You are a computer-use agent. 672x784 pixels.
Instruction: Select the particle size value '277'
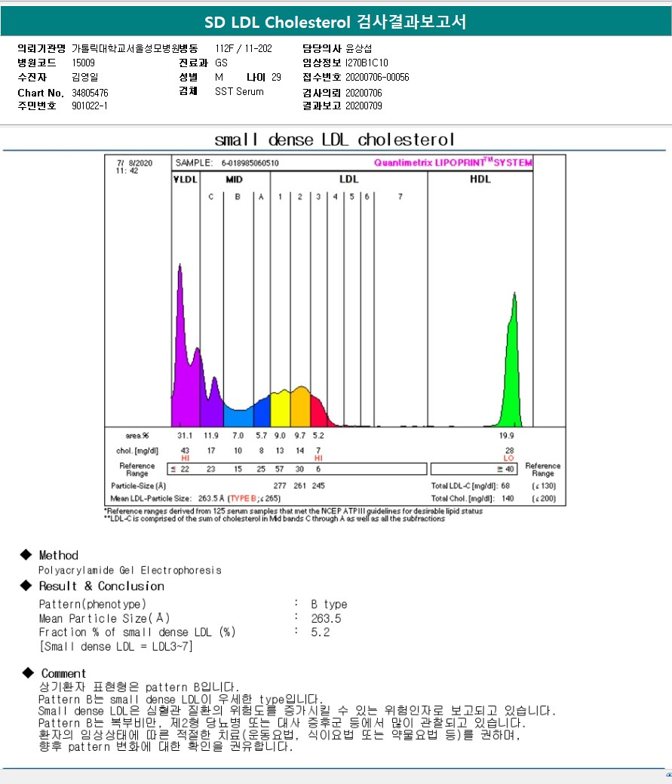point(280,485)
